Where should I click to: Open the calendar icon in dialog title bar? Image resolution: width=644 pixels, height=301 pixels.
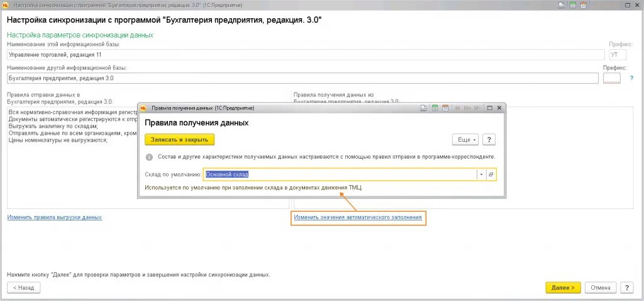coord(445,108)
